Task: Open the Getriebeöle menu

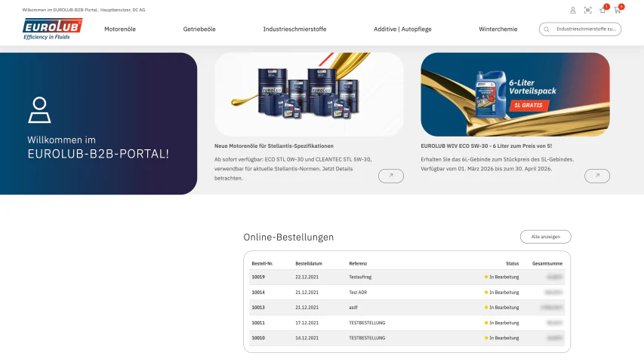Action: click(199, 29)
